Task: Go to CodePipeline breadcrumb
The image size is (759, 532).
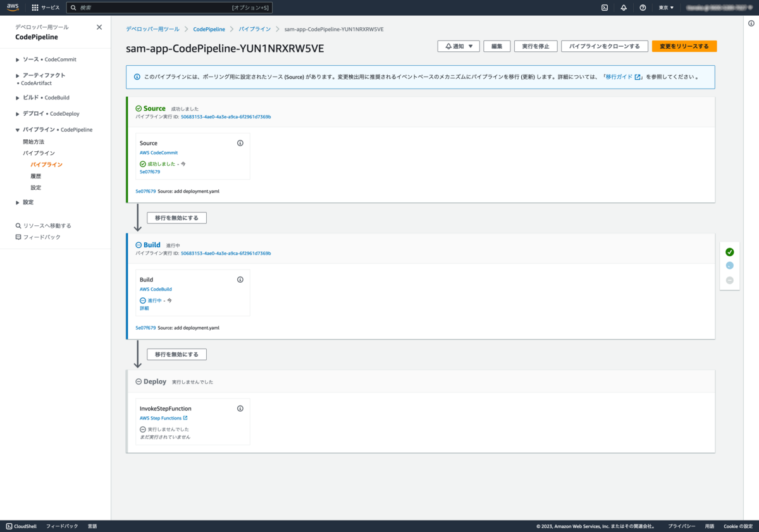Action: click(209, 29)
